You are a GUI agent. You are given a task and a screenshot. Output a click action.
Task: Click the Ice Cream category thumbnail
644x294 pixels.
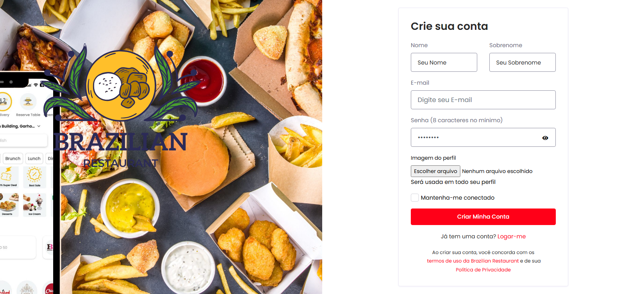tap(35, 205)
